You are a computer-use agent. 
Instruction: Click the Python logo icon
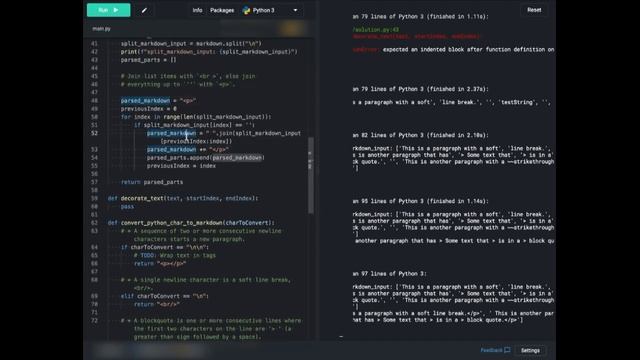point(246,10)
